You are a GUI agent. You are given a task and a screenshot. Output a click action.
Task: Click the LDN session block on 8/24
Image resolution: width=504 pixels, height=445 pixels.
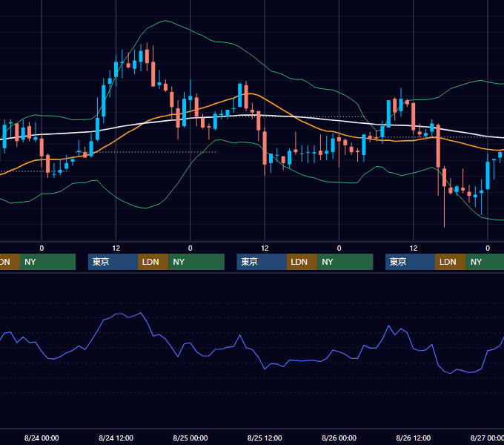click(153, 262)
